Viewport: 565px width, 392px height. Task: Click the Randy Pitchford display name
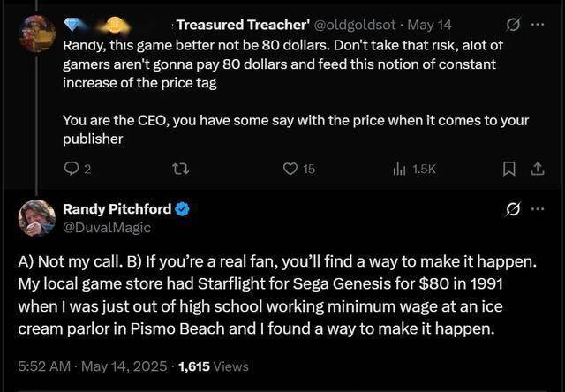pyautogui.click(x=117, y=209)
